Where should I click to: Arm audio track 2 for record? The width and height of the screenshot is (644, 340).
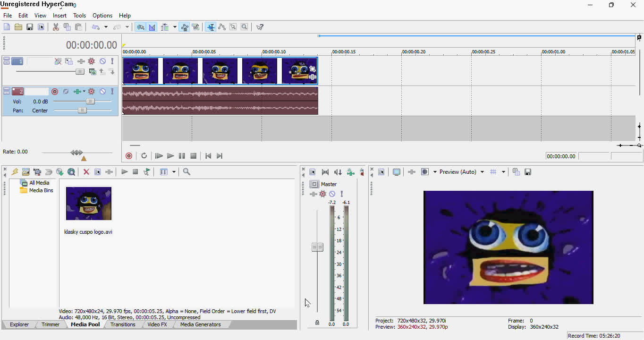[x=55, y=91]
